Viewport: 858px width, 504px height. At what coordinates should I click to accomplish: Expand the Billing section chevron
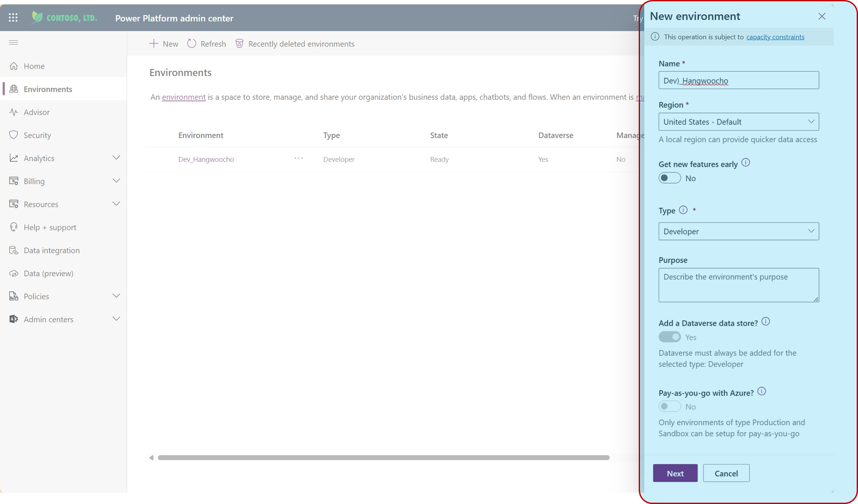tap(116, 181)
